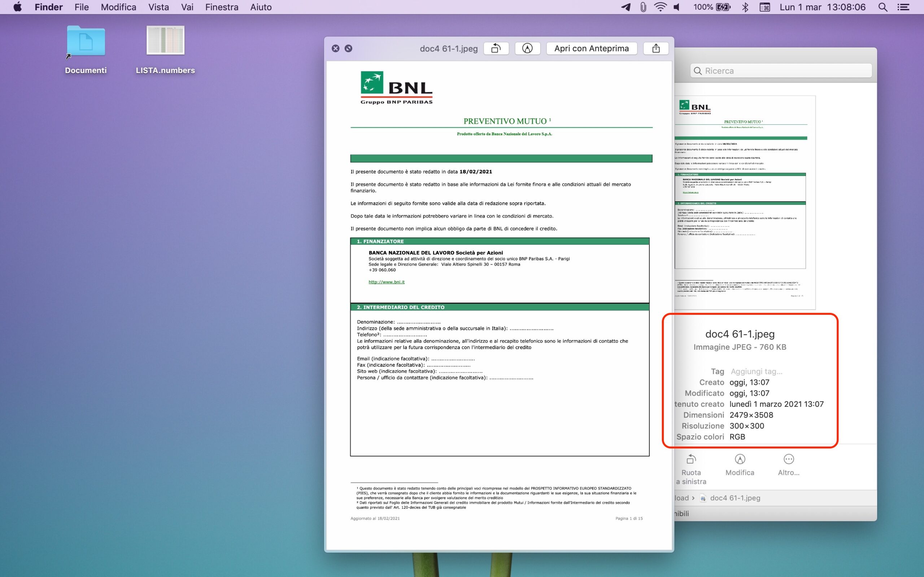Open Spotlight search magnifier in menu bar
Screen dimensions: 924x577
[883, 7]
